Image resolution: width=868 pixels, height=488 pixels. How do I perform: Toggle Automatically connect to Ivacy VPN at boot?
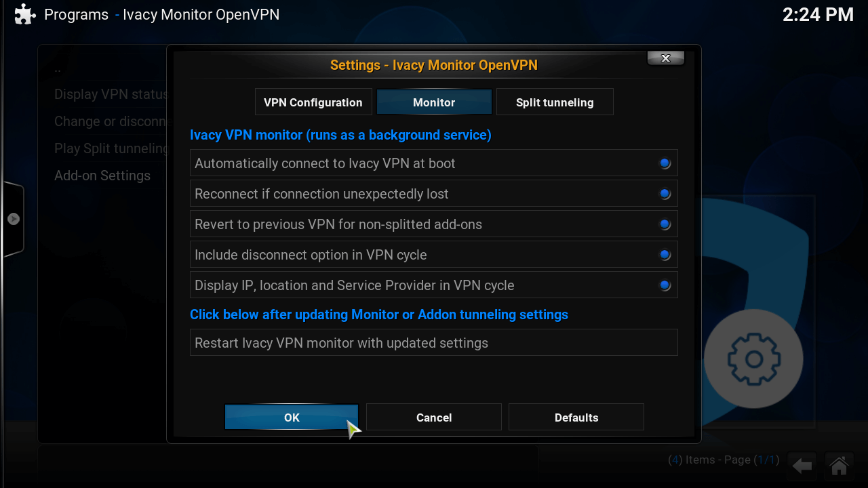[434, 163]
